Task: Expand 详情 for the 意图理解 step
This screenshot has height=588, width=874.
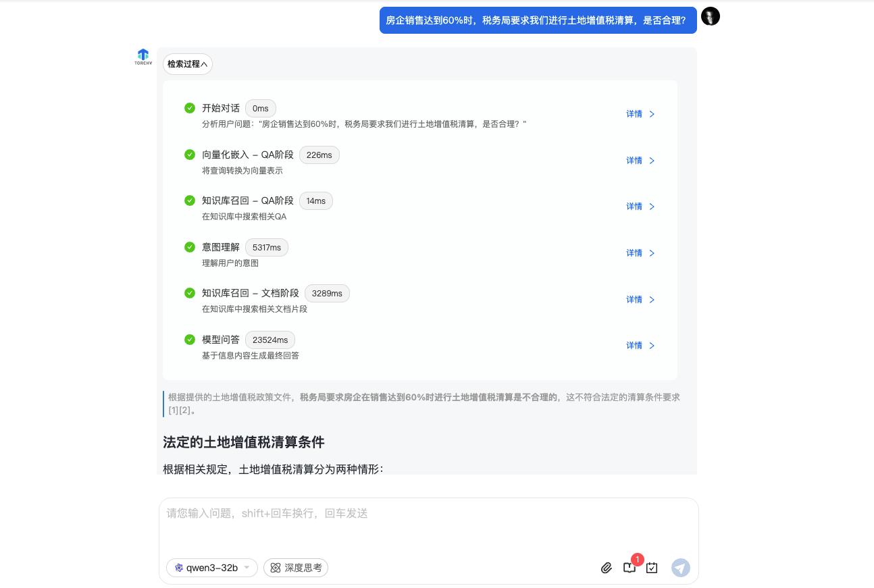Action: (x=640, y=253)
